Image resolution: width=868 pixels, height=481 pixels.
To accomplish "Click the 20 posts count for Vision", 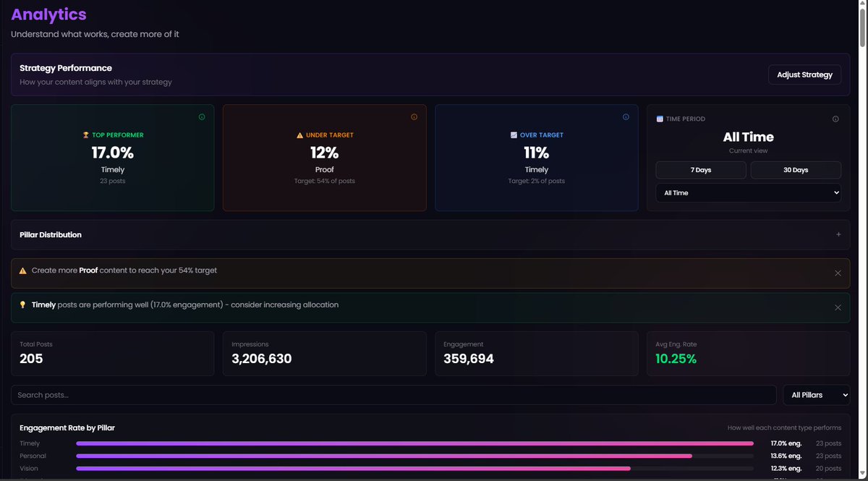I will tap(828, 469).
